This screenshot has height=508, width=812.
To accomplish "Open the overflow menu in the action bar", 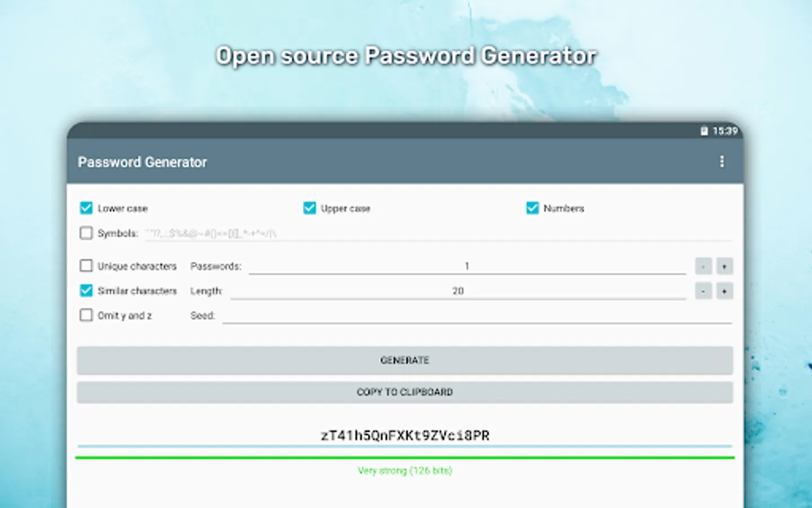I will click(722, 162).
